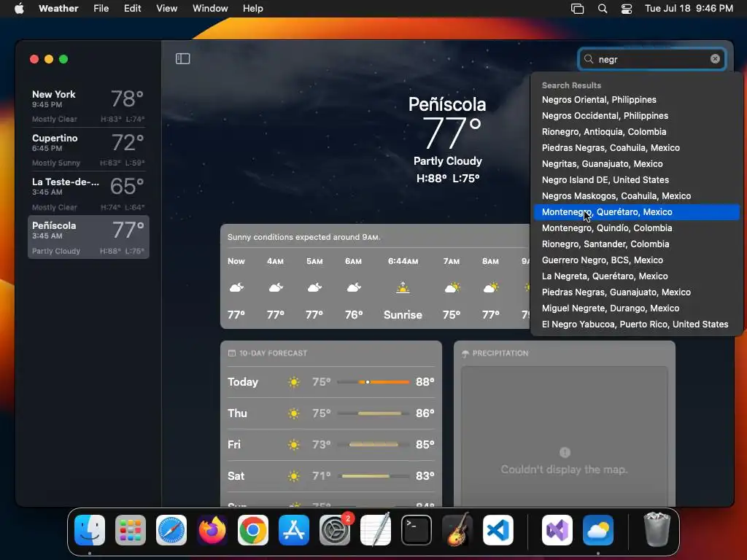Screen dimensions: 747x560
Task: Open Google Chrome from the Dock
Action: click(253, 530)
